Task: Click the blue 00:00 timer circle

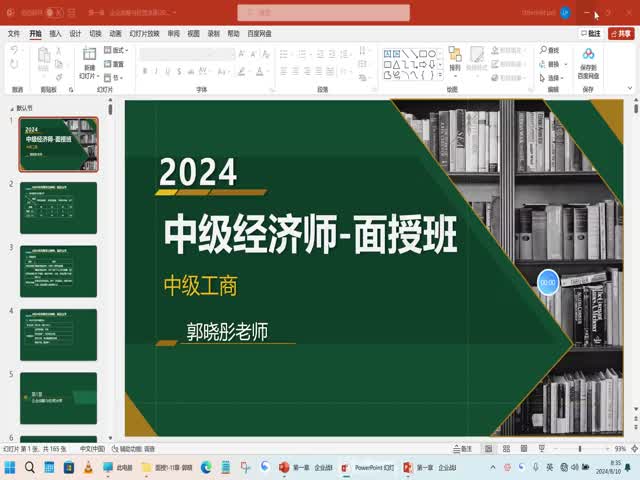Action: 548,282
